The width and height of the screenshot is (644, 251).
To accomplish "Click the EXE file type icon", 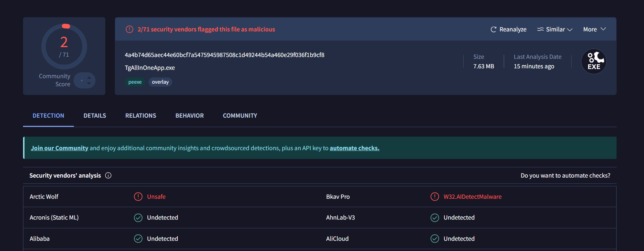I will [594, 61].
